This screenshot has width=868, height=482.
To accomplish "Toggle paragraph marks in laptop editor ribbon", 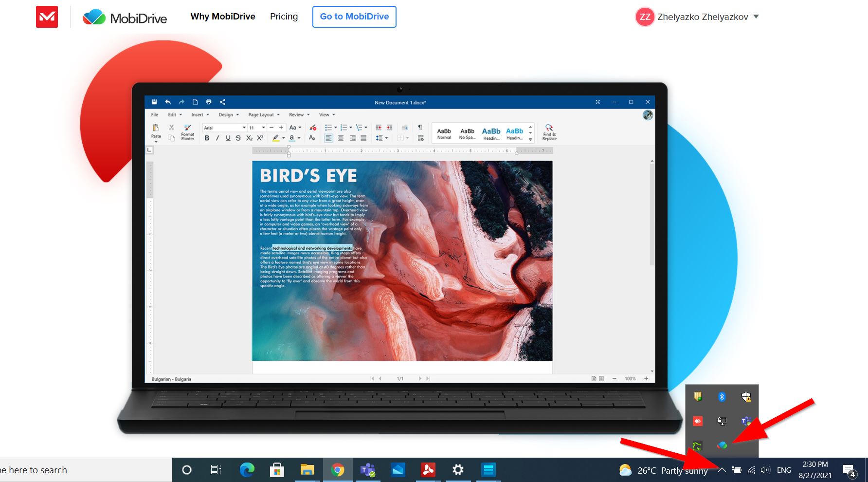I will pos(420,128).
